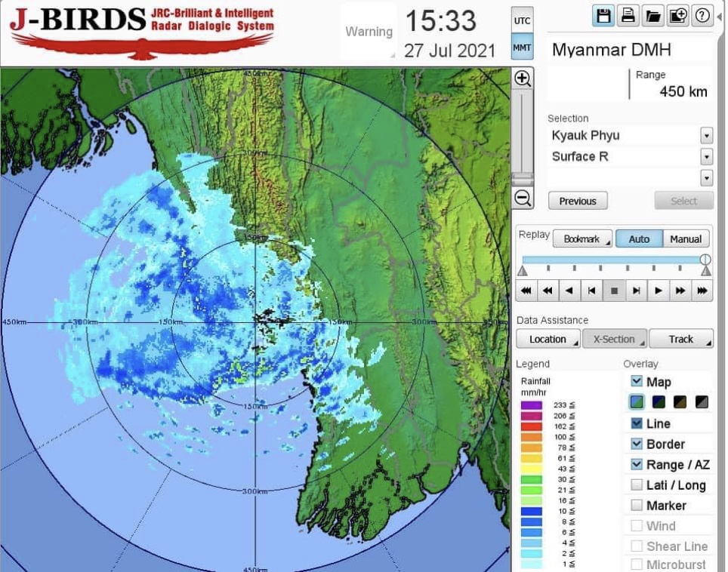
Task: Click the Print icon
Action: point(628,16)
